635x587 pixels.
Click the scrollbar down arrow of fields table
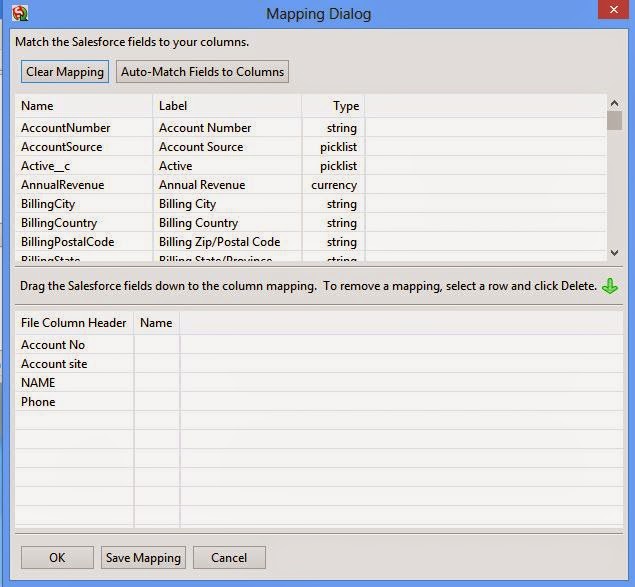click(x=614, y=252)
